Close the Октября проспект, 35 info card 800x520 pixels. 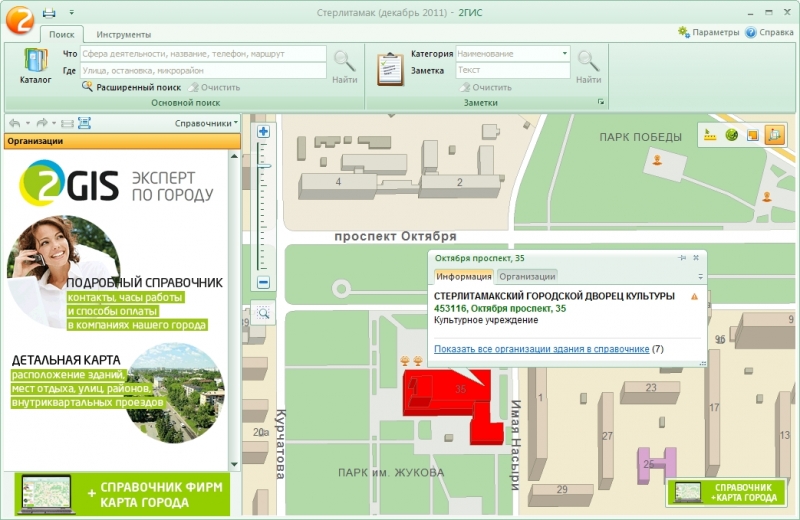(696, 258)
